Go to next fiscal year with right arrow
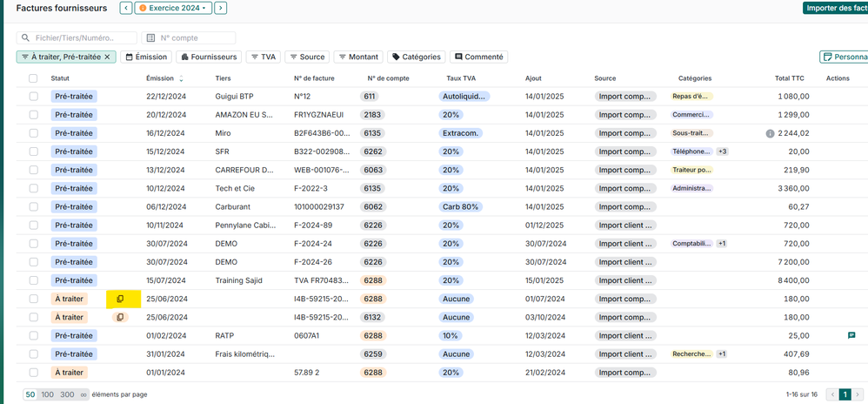 (221, 9)
